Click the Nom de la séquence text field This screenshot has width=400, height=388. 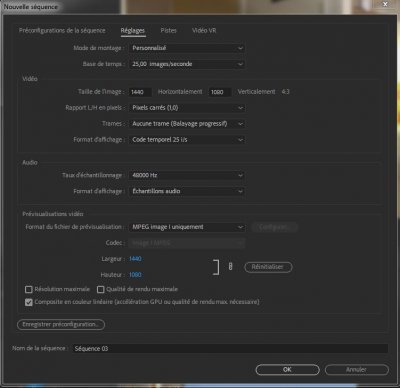click(x=230, y=348)
